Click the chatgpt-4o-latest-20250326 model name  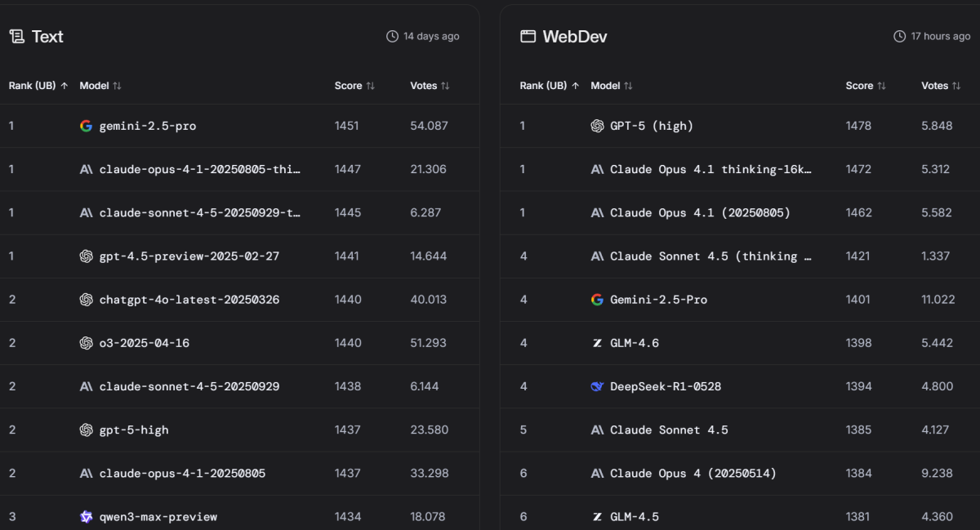[x=189, y=300]
